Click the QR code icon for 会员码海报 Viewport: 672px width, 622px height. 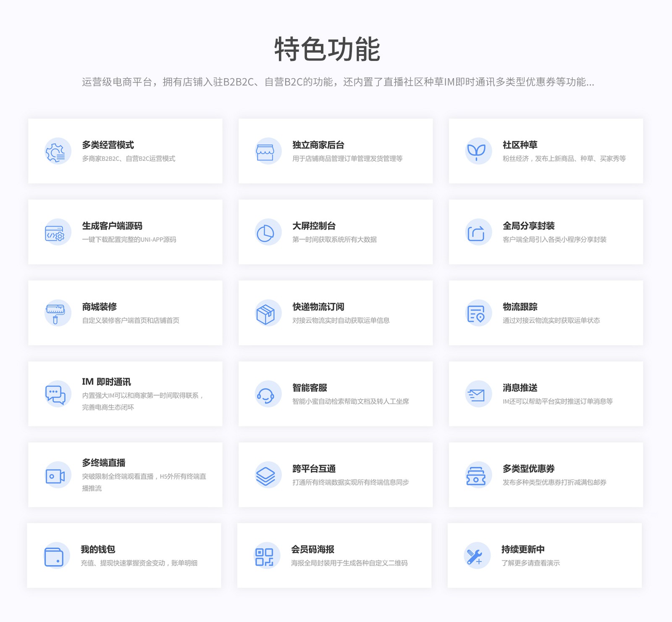[x=265, y=556]
